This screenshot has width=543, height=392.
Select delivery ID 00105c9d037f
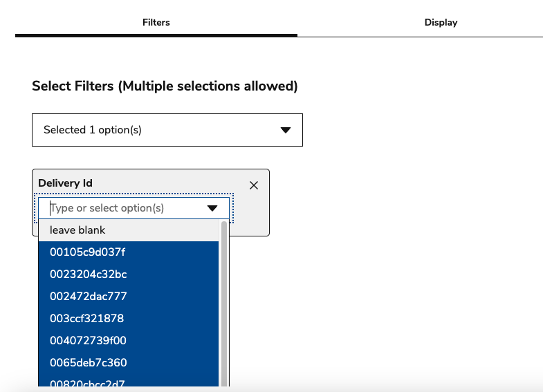tap(87, 252)
